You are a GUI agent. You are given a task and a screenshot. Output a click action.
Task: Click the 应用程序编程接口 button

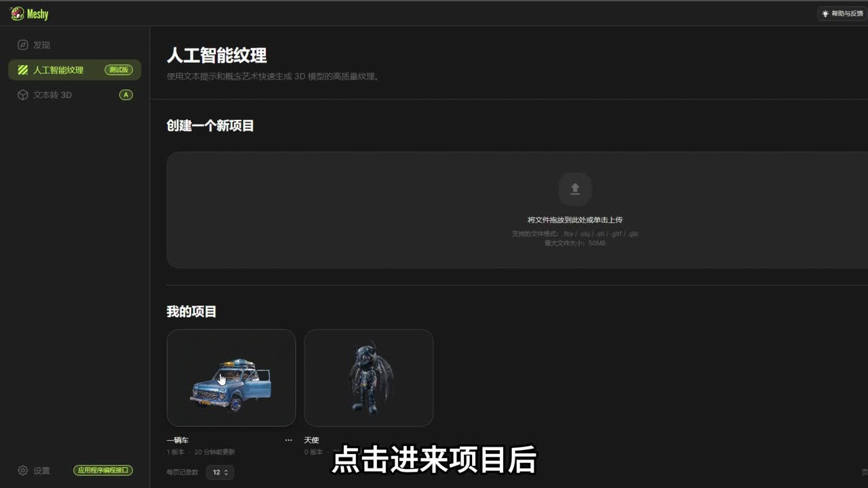(103, 470)
